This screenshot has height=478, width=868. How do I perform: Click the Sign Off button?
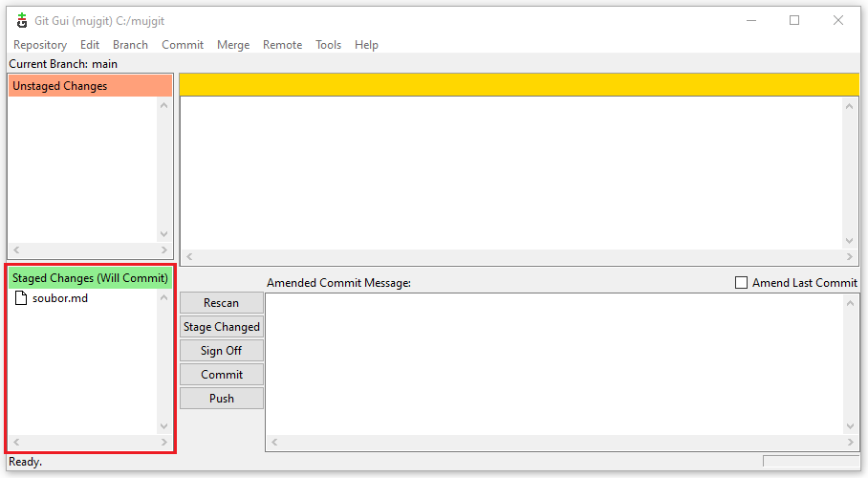pos(222,351)
